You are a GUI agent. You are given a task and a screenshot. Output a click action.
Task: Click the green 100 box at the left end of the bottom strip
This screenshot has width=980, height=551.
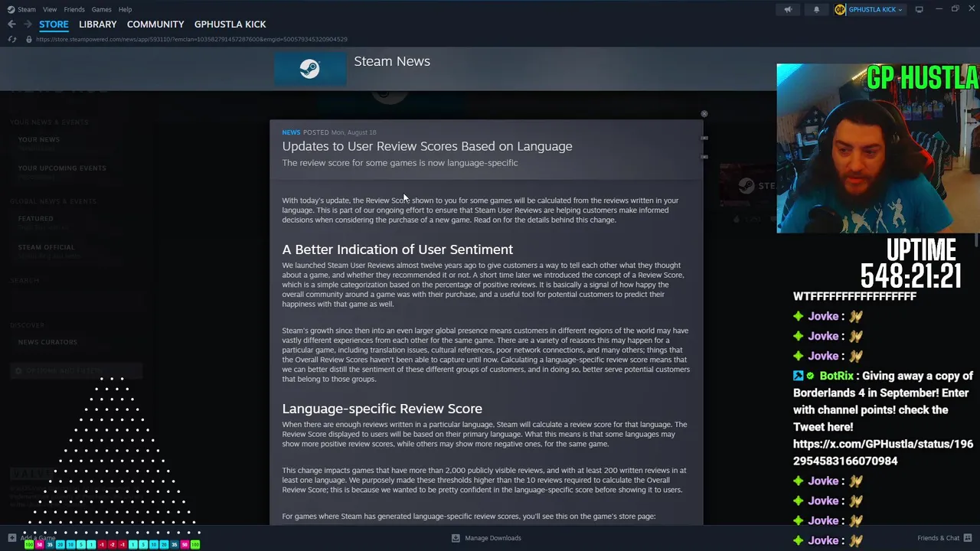point(29,545)
